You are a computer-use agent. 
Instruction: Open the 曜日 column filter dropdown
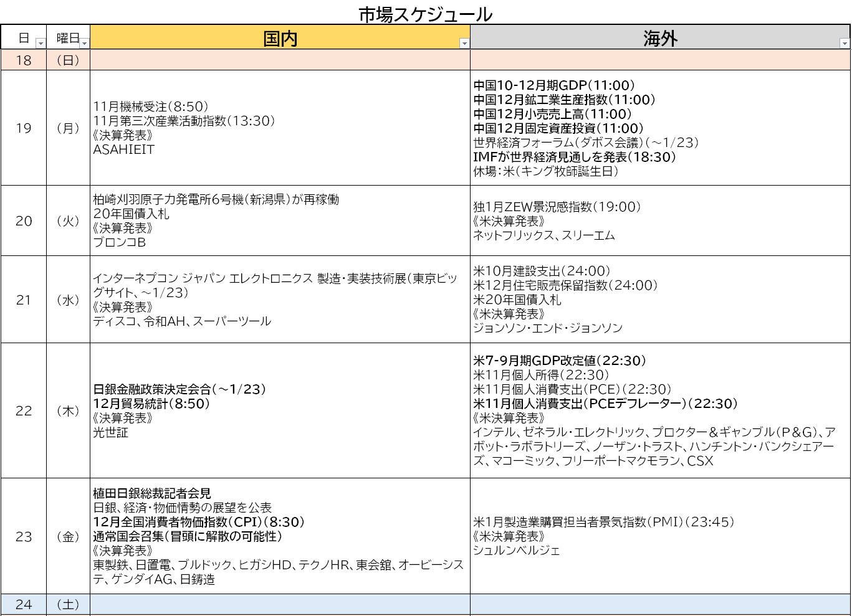[84, 44]
